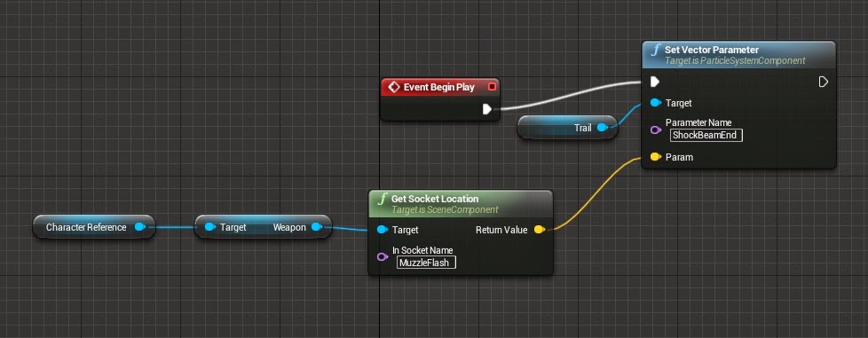Click Target input pin on Weapon node
The width and height of the screenshot is (868, 338).
(209, 227)
